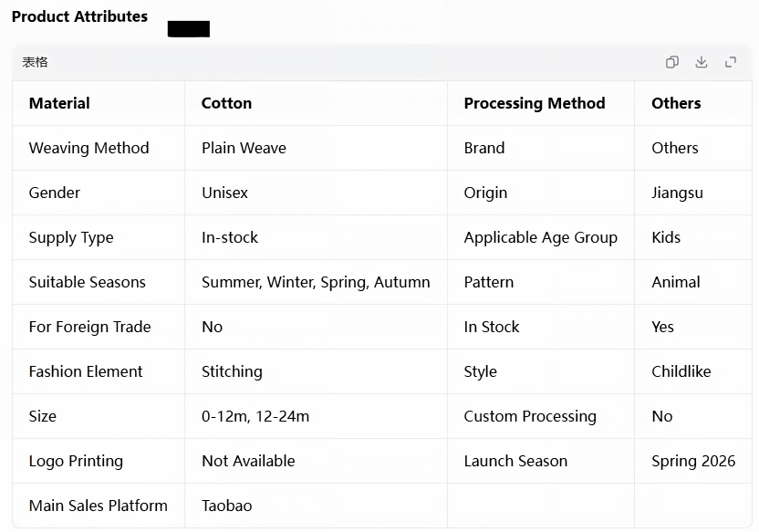This screenshot has width=759, height=532.
Task: Select the Product Attributes heading
Action: (80, 16)
